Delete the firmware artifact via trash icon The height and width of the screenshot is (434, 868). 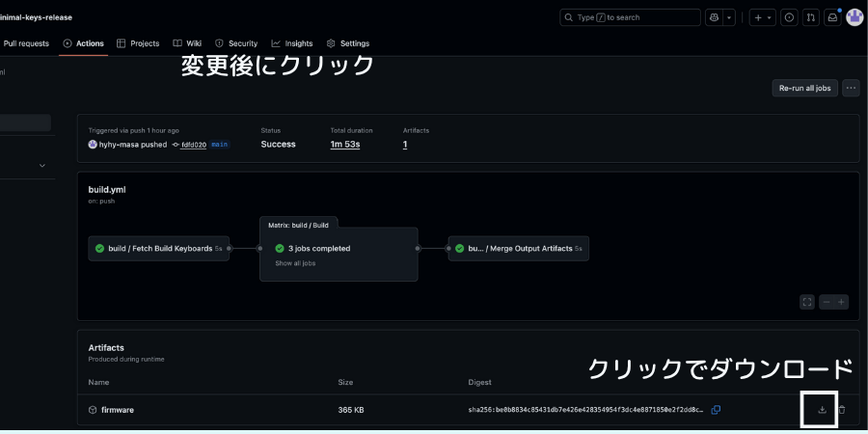pyautogui.click(x=842, y=410)
